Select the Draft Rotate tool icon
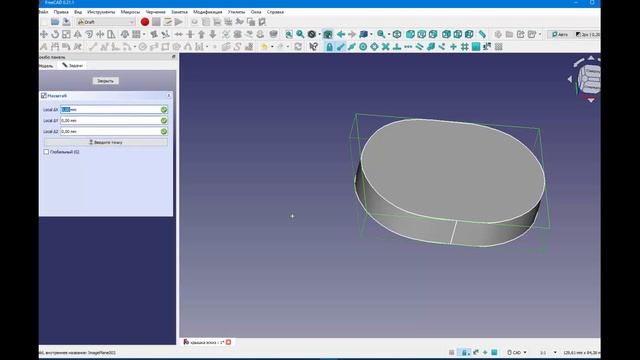The image size is (640, 360). [55, 35]
